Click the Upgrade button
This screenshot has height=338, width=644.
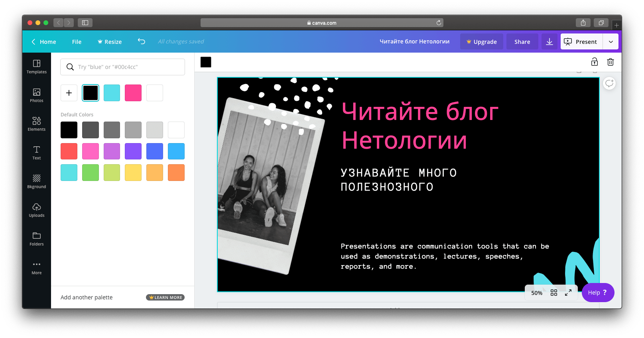point(481,42)
